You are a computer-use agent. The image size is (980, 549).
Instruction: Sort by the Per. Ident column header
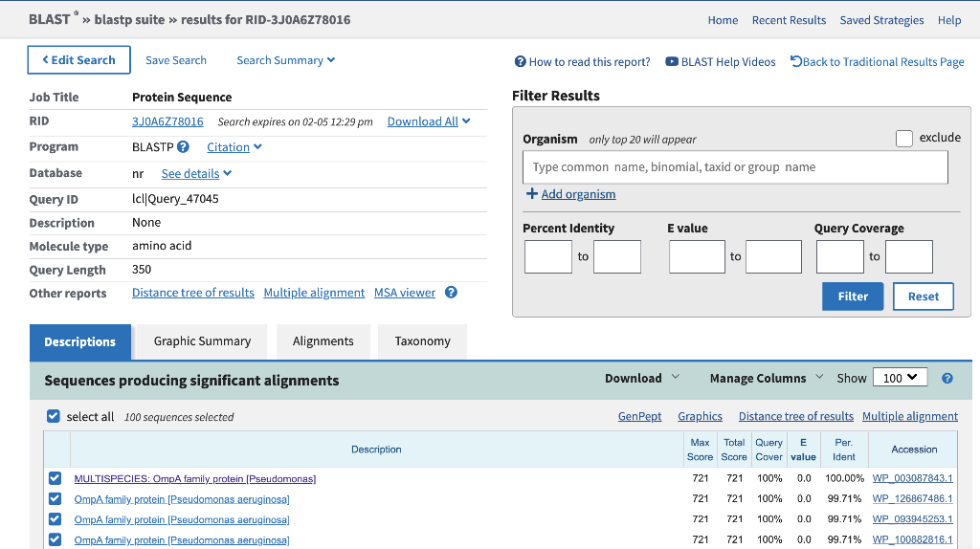844,450
